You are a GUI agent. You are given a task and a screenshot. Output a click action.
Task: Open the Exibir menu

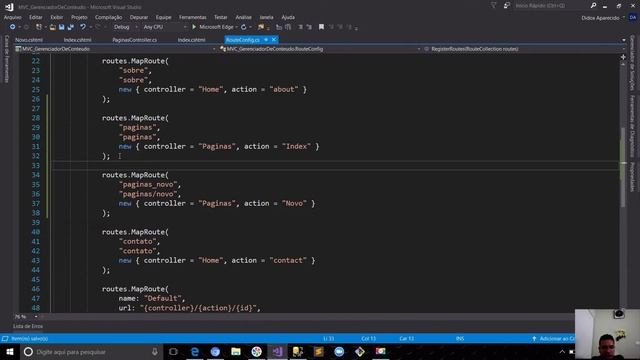pos(57,17)
